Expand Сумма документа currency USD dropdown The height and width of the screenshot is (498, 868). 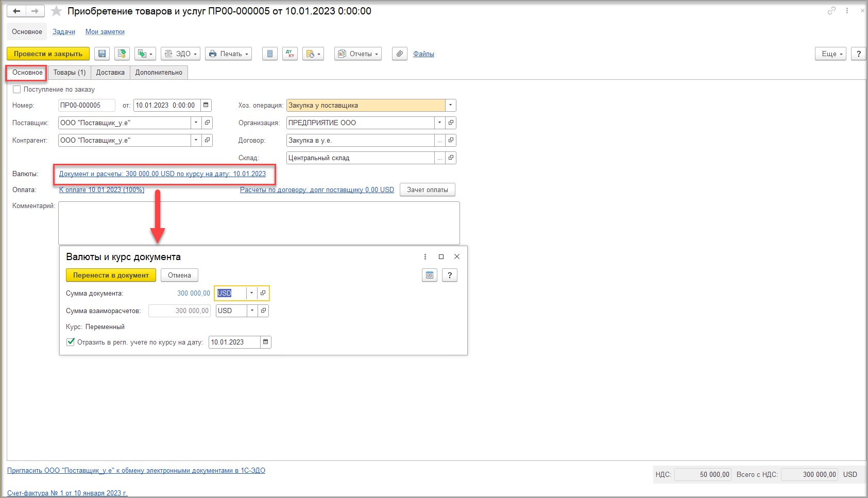(251, 294)
